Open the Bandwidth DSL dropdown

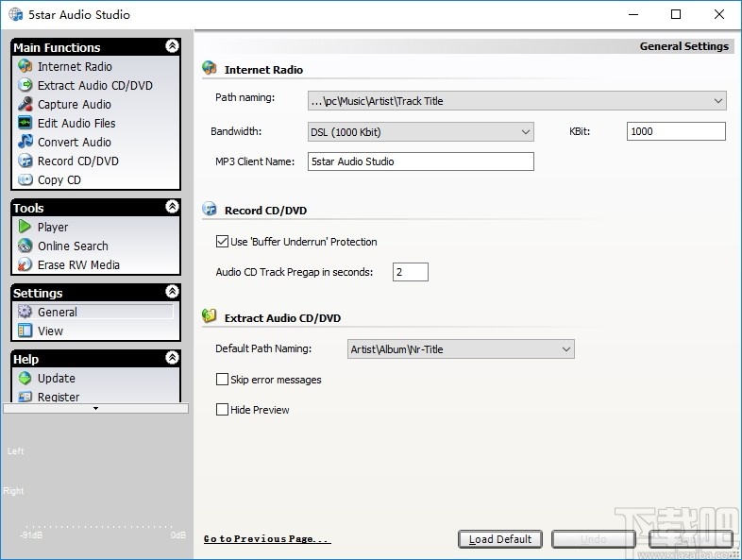pos(421,131)
